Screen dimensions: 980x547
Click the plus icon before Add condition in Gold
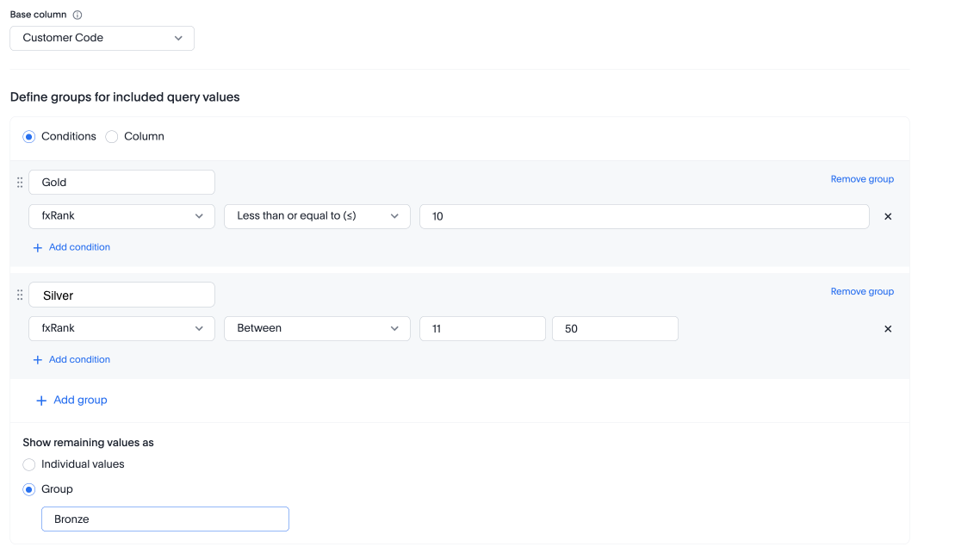coord(38,247)
